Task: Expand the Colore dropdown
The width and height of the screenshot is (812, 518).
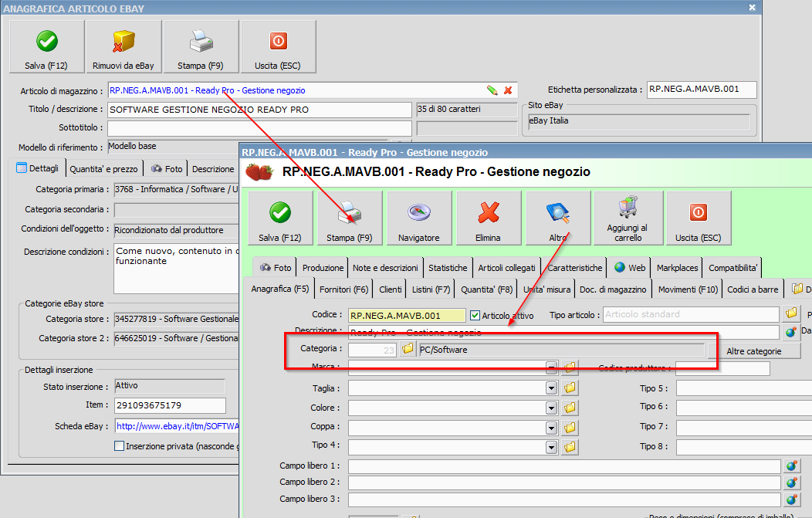Action: point(552,408)
